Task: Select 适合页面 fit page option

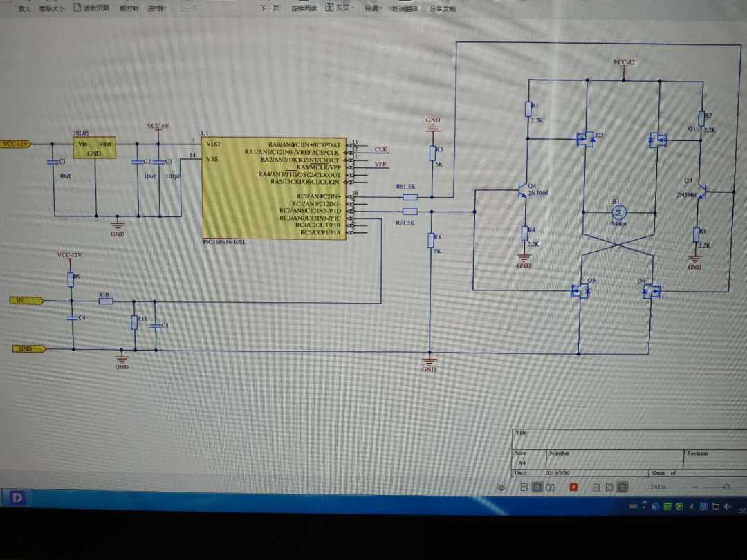Action: tap(93, 9)
